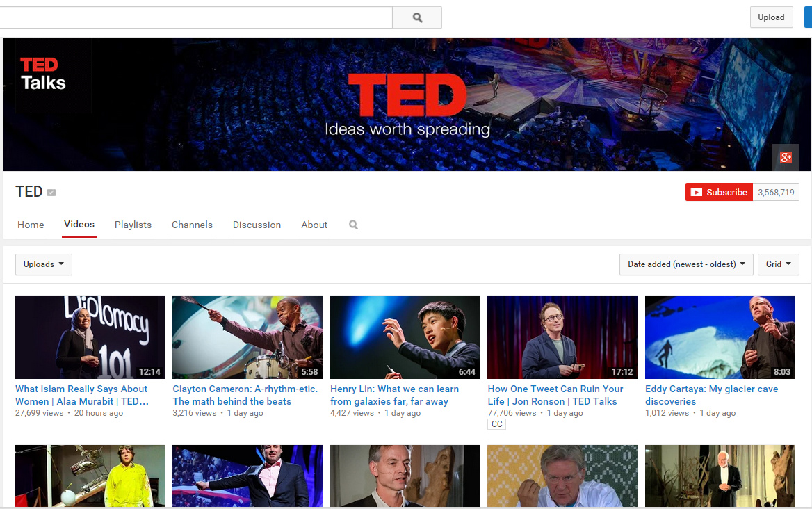Image resolution: width=812 pixels, height=509 pixels.
Task: Click the thumbnail with man in yellow jacket
Action: coord(90,476)
